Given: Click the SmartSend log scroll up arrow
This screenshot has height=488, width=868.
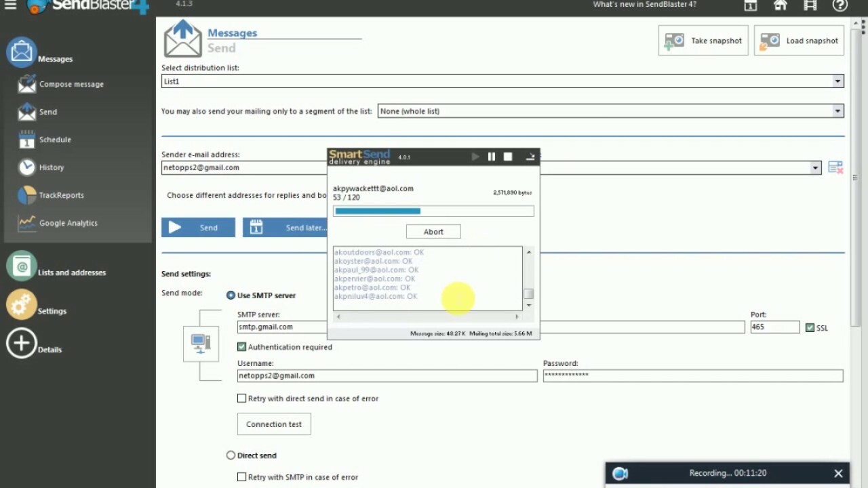Looking at the screenshot, I should [529, 252].
